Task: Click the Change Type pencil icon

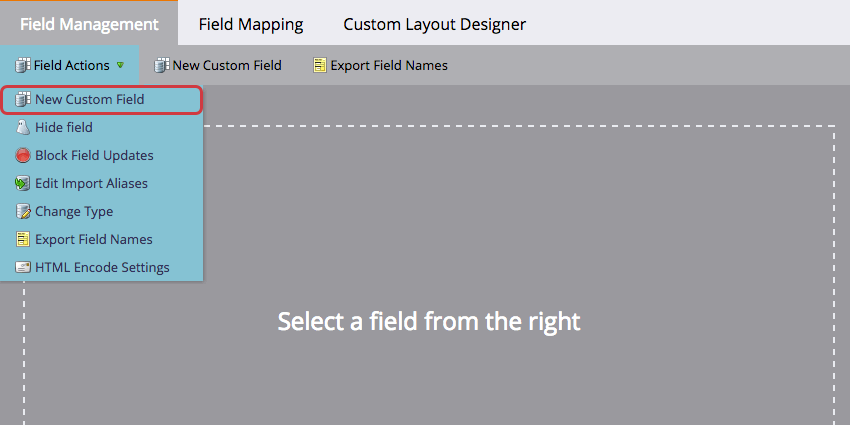Action: (x=23, y=211)
